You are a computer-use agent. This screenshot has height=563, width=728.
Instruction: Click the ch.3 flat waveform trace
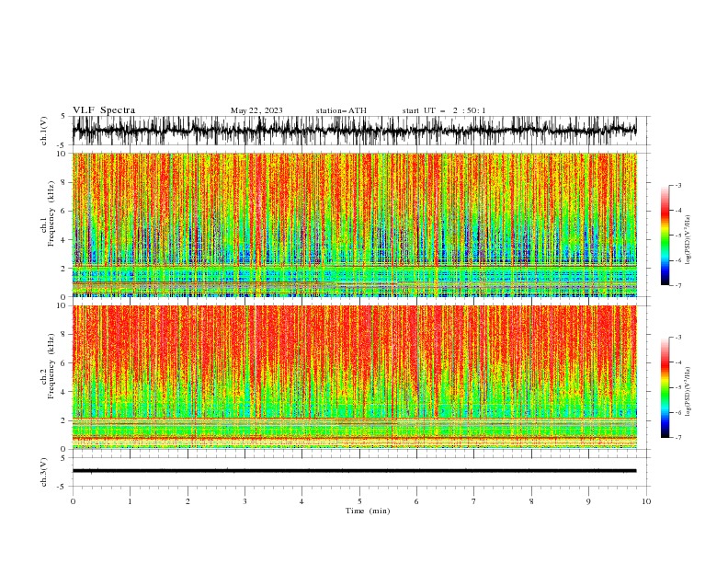pyautogui.click(x=354, y=471)
